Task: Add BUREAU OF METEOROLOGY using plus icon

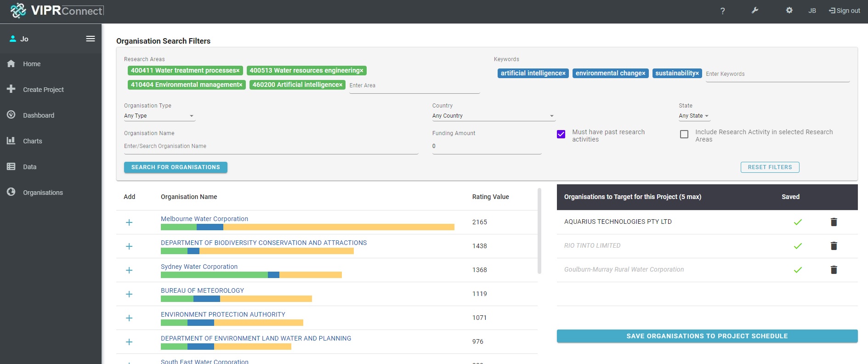Action: pos(129,294)
